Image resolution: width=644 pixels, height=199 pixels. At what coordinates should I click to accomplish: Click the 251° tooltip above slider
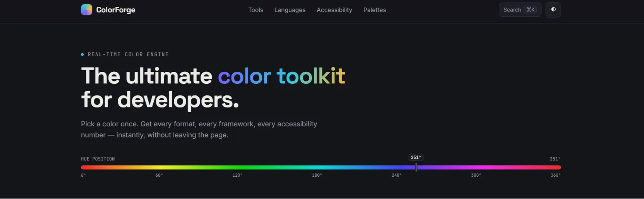point(416,157)
